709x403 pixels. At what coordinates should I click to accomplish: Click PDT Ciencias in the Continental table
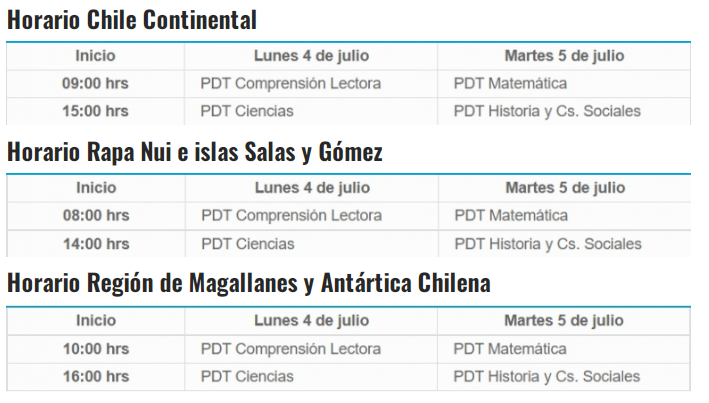pos(247,111)
